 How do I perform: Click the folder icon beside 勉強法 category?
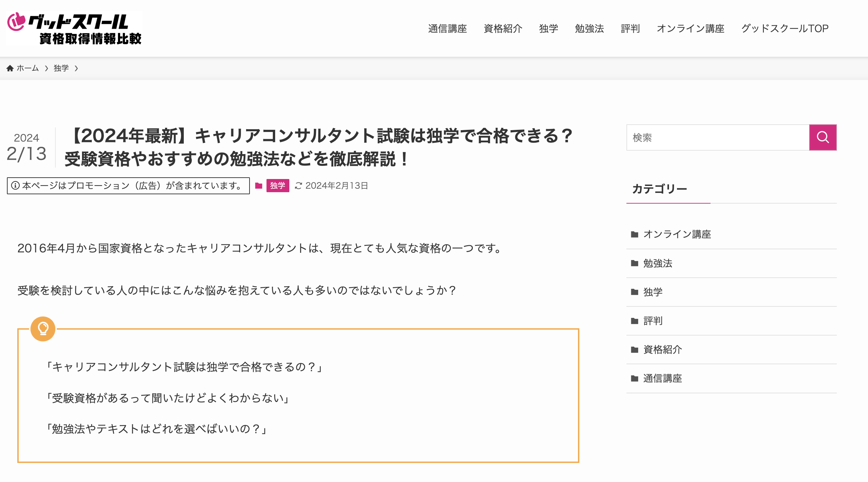coord(634,263)
